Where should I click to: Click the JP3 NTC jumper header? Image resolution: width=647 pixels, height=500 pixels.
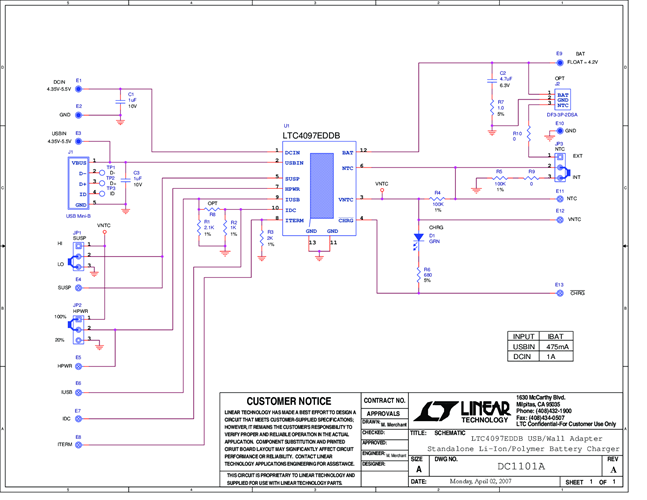559,167
